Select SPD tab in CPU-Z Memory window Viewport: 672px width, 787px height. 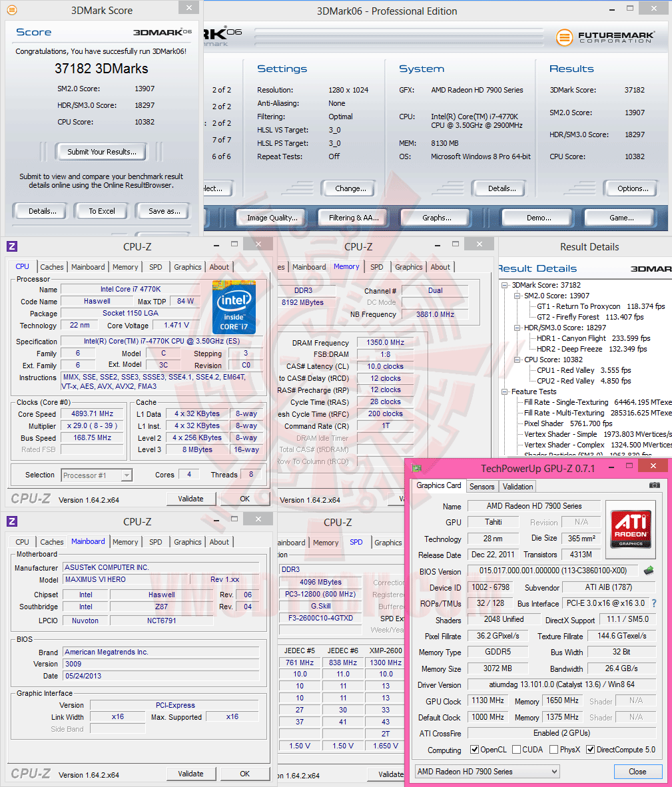376,267
